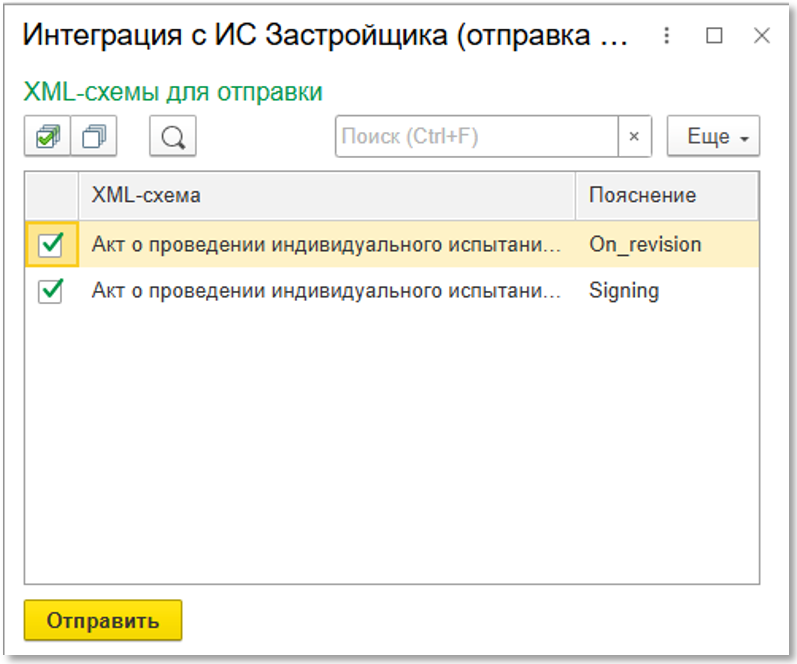
Task: Maximize the integration dialog window
Action: [x=714, y=36]
